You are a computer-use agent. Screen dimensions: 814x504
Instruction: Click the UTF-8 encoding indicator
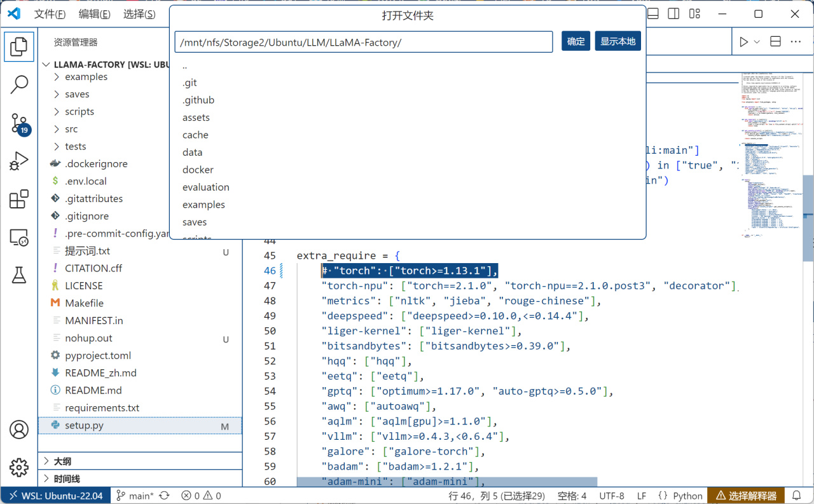[x=612, y=496]
